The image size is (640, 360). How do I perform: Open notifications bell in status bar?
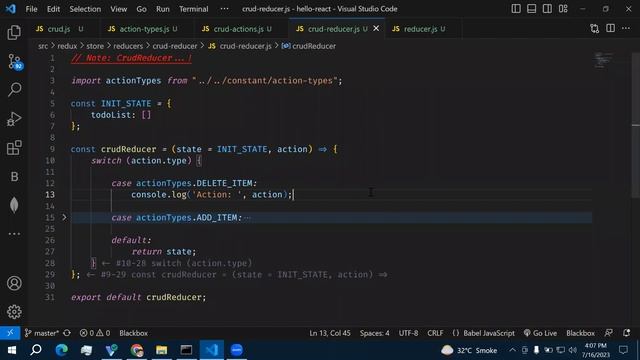click(x=627, y=333)
